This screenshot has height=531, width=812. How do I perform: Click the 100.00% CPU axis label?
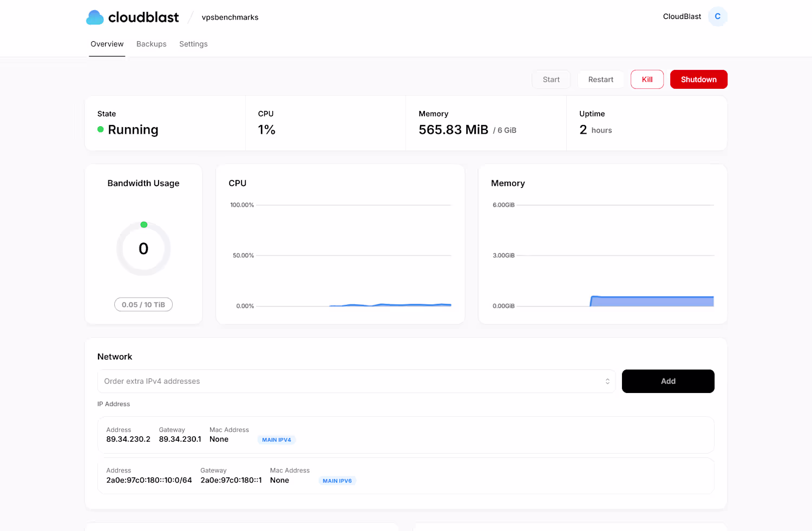pos(242,205)
